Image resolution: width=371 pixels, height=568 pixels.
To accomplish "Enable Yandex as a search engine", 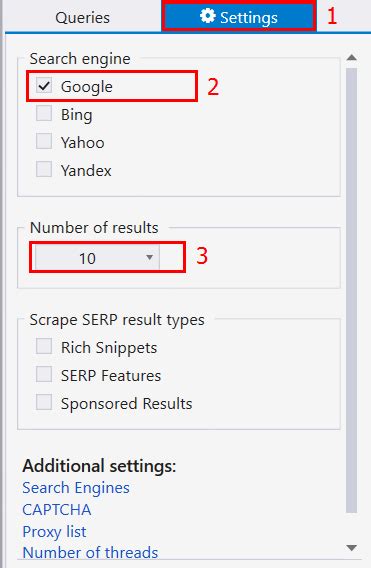I will [x=44, y=169].
